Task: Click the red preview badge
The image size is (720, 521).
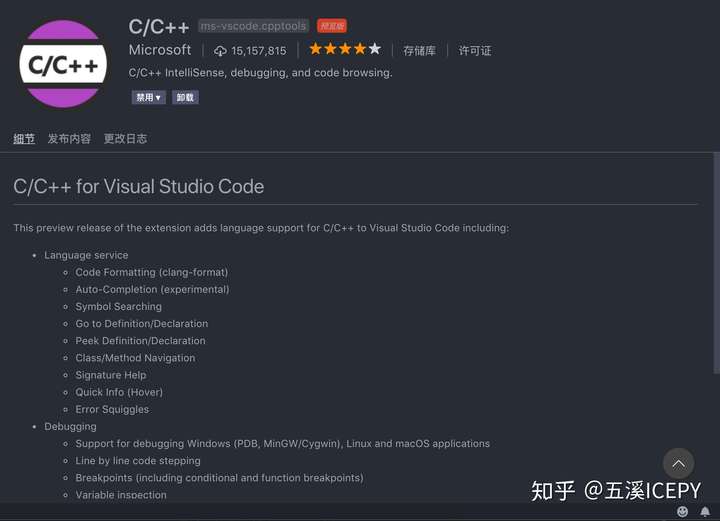Action: tap(332, 26)
